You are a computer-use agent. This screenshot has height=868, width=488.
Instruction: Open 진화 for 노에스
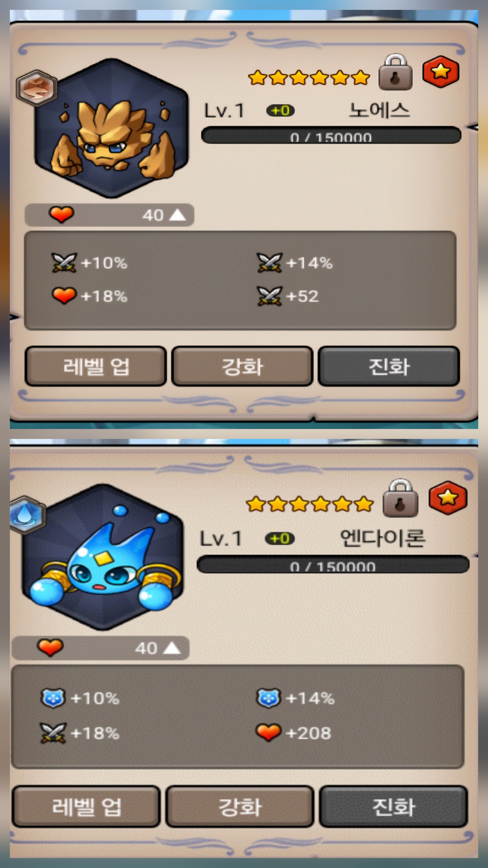pos(389,366)
